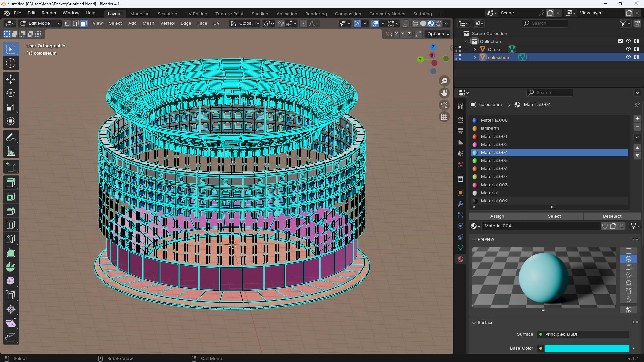The height and width of the screenshot is (362, 644).
Task: Click Base Color cyan swatch
Action: click(587, 348)
